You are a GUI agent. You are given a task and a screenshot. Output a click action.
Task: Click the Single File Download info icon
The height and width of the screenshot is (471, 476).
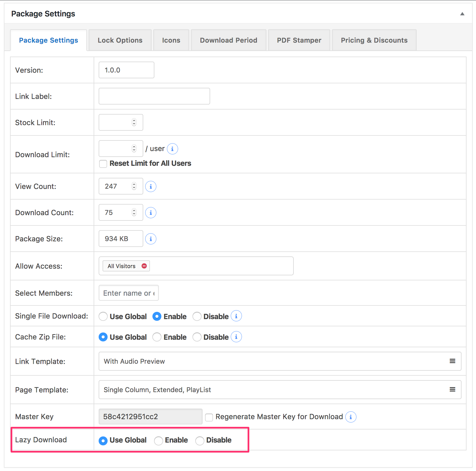(236, 316)
